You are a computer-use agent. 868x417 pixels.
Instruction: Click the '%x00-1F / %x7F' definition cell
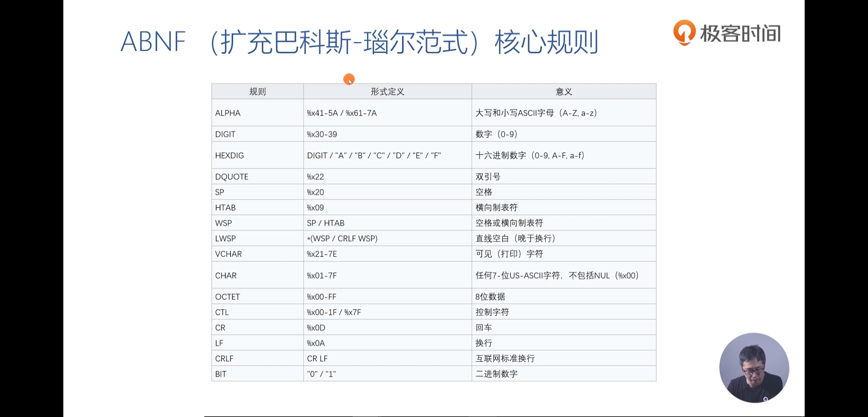click(x=388, y=312)
